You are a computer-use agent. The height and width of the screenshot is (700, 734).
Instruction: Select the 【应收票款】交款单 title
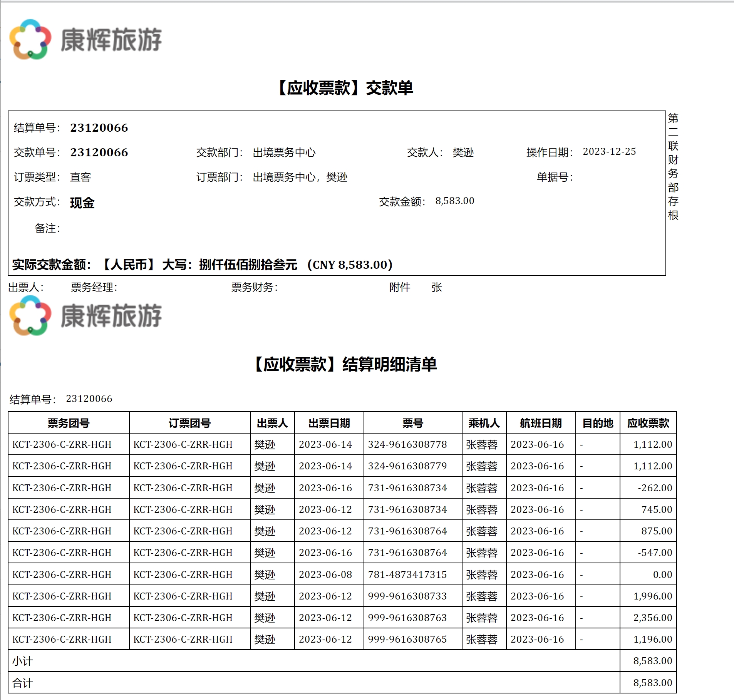tap(345, 88)
